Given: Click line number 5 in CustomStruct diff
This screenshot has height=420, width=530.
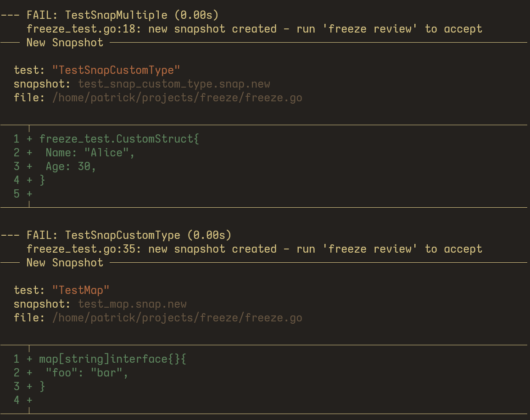Looking at the screenshot, I should pyautogui.click(x=17, y=194).
